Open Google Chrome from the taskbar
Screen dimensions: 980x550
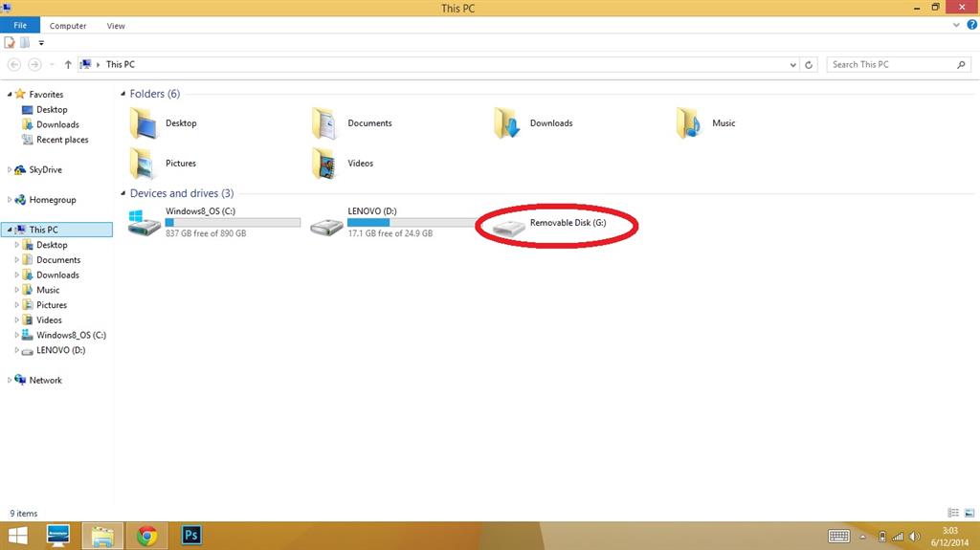[x=146, y=536]
